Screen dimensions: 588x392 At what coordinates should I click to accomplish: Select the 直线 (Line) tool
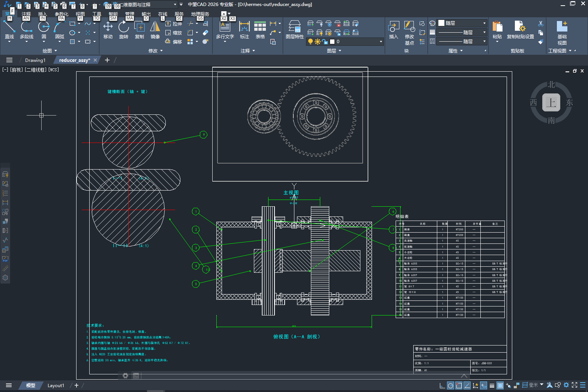point(9,30)
